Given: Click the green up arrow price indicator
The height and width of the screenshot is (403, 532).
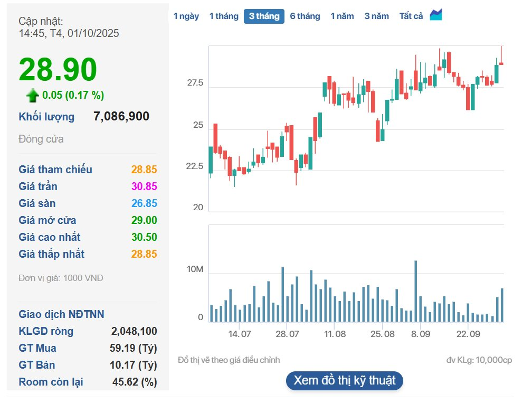Looking at the screenshot, I should click(33, 95).
